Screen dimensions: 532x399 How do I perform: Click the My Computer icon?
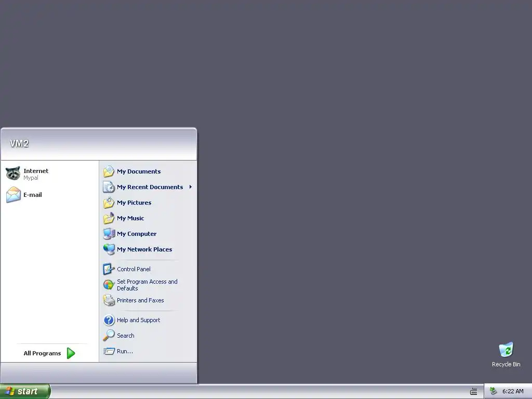(x=109, y=234)
